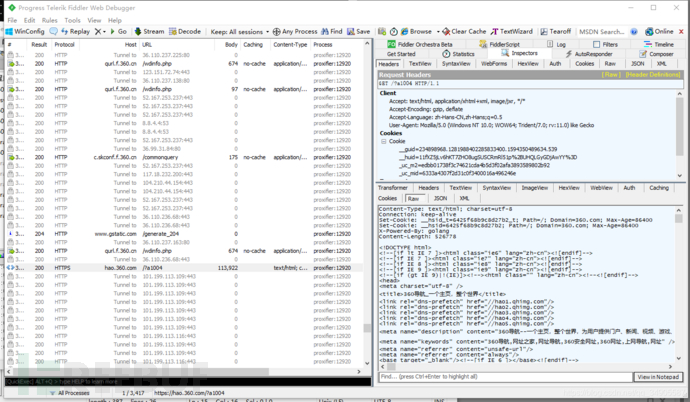
Task: Open the Get Started tab
Action: [x=401, y=54]
